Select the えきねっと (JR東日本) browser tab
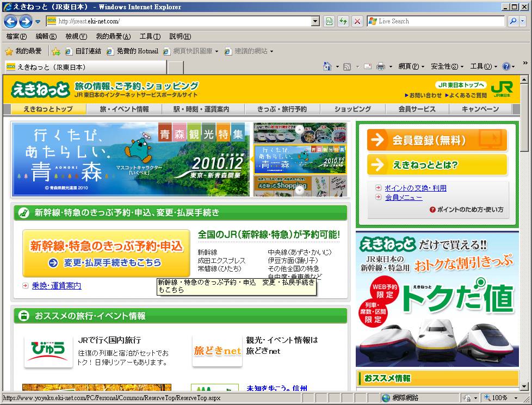The image size is (532, 405). pyautogui.click(x=85, y=67)
